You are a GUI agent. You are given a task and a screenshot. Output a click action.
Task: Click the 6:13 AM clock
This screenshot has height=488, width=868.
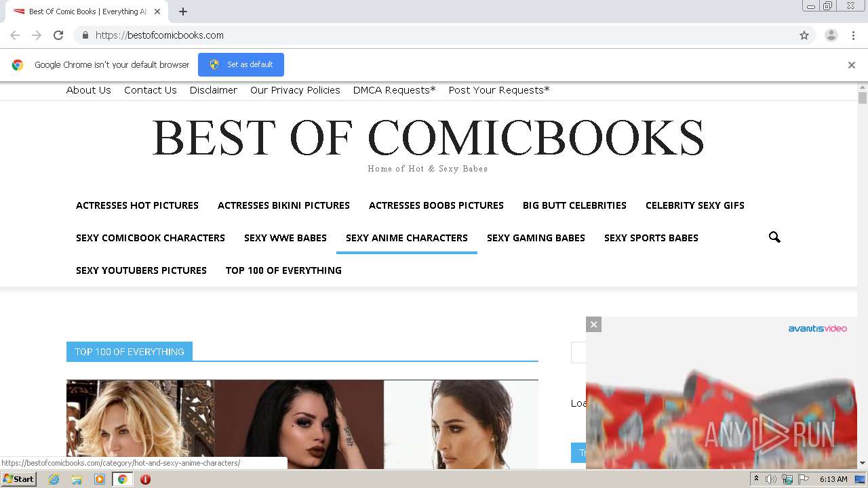point(833,479)
